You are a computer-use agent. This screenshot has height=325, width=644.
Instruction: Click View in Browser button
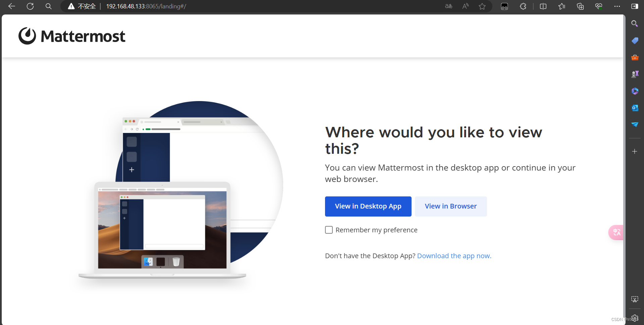(451, 206)
